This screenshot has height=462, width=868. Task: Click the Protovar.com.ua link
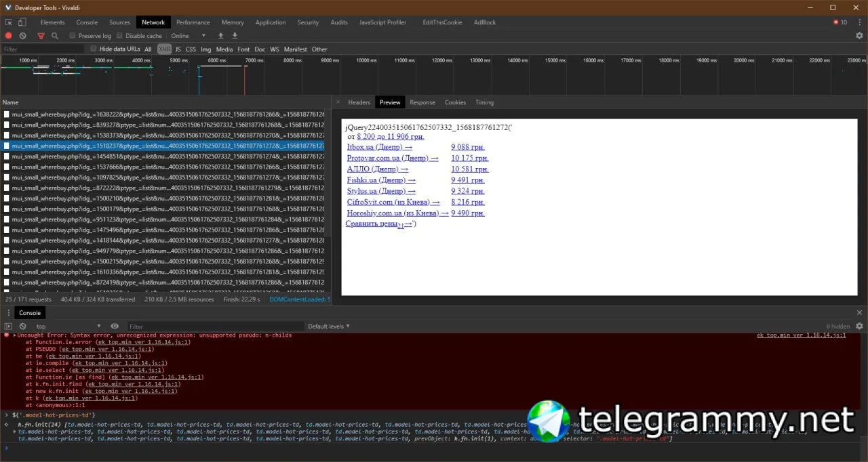(393, 158)
